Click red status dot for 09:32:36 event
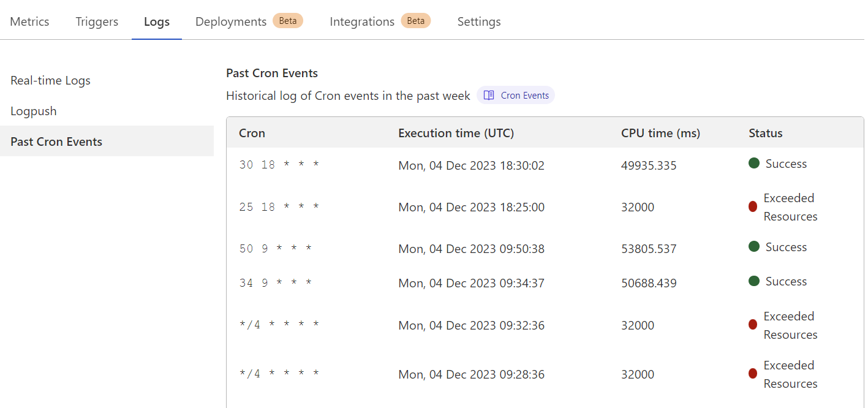 [x=753, y=325]
